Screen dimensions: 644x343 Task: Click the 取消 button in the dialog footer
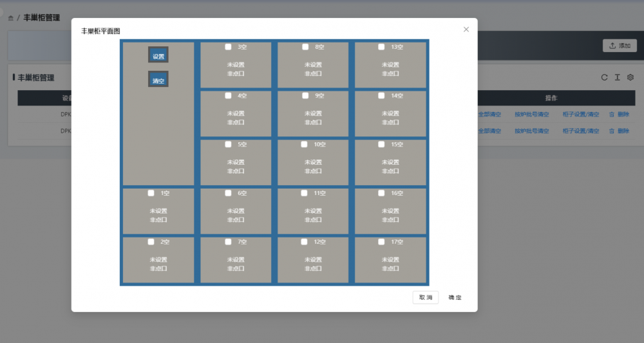426,297
